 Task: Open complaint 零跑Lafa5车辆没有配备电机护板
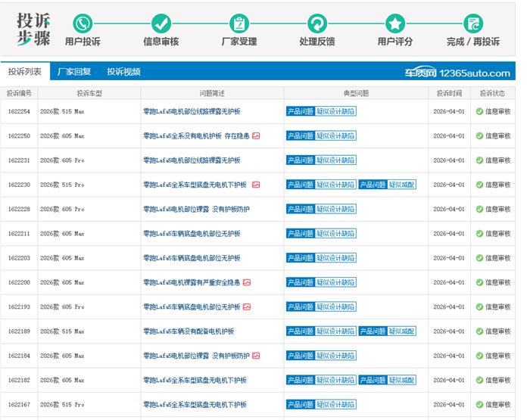(x=189, y=331)
